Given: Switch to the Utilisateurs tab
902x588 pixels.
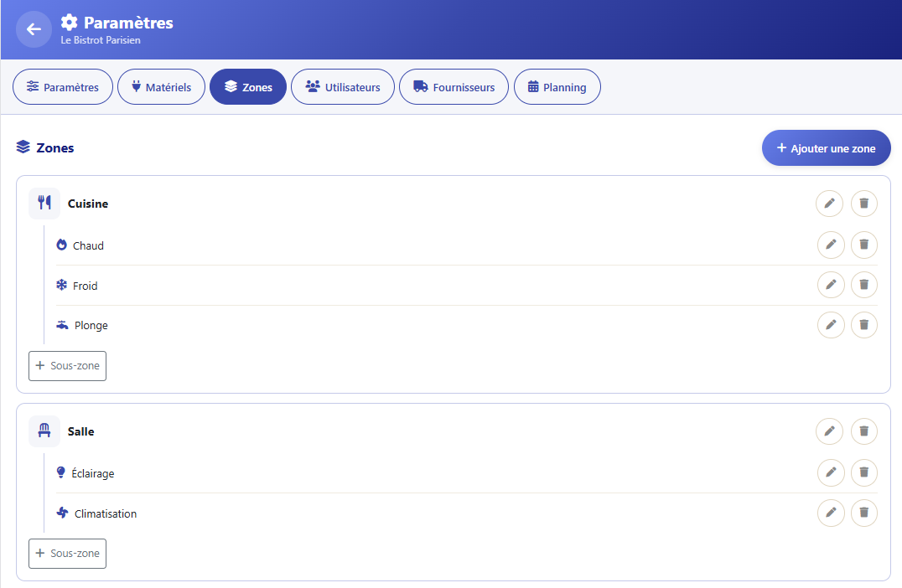Looking at the screenshot, I should click(x=342, y=86).
